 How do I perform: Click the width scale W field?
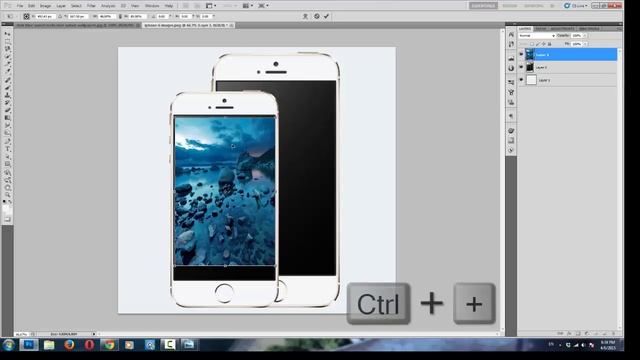coord(107,16)
